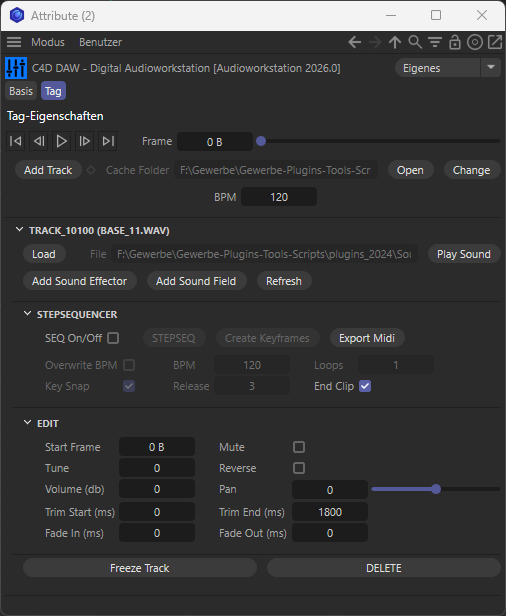Click the Frame slider handle

coord(261,141)
